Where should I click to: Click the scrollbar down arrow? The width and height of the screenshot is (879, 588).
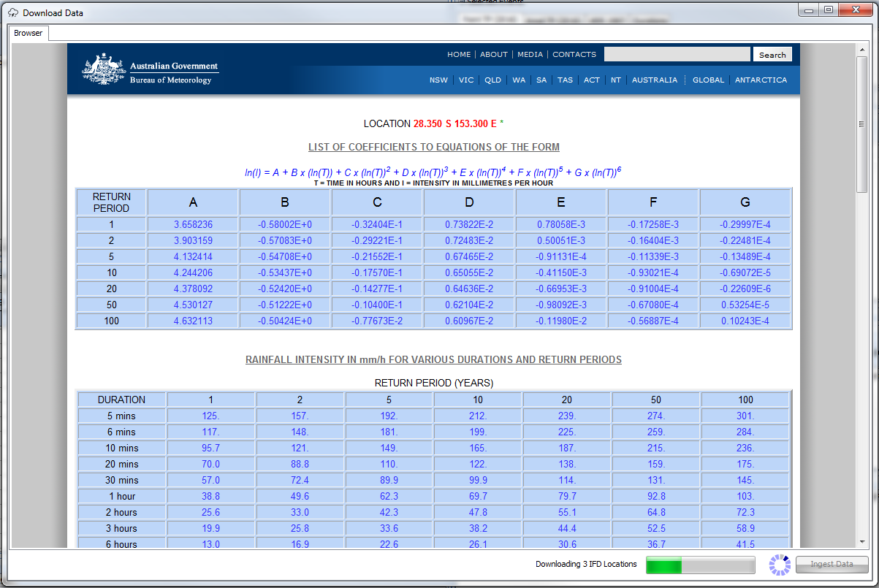tap(862, 541)
